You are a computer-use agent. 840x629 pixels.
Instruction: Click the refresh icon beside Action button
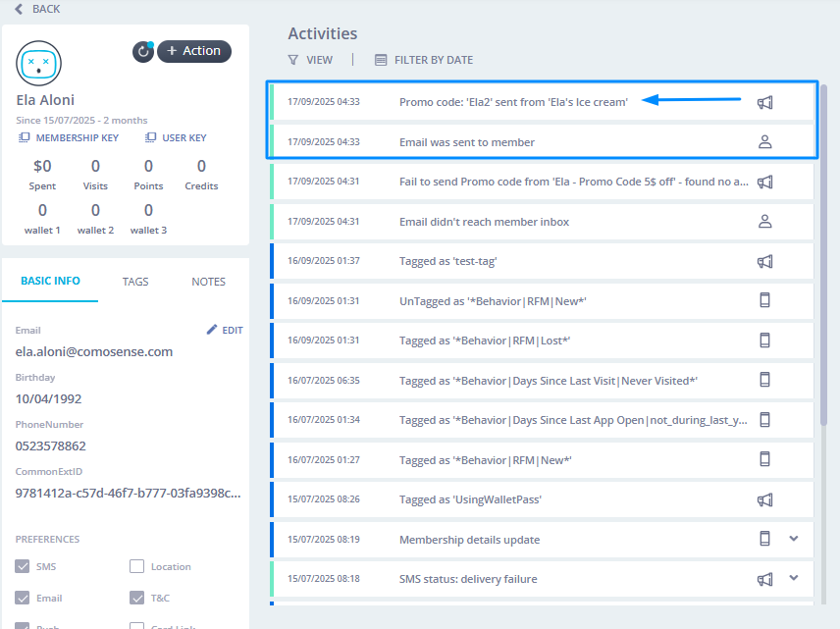(x=143, y=52)
